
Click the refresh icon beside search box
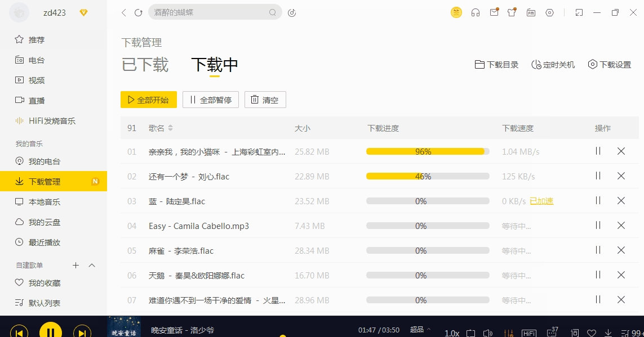[x=139, y=13]
